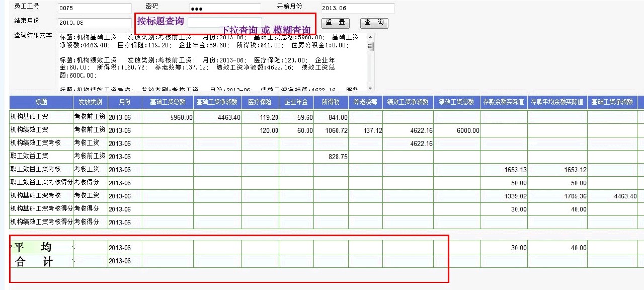Grab the result text scrollbar thumb

click(x=371, y=46)
